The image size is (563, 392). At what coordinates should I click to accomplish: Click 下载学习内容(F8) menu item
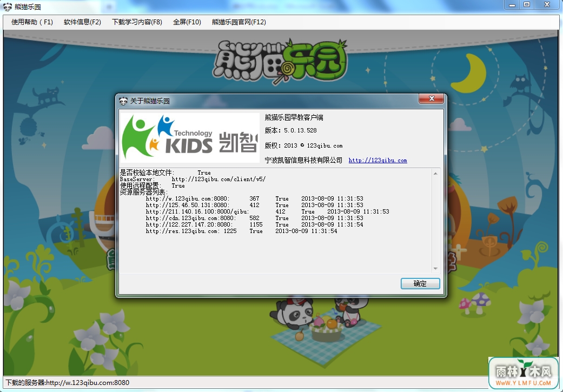[x=137, y=22]
